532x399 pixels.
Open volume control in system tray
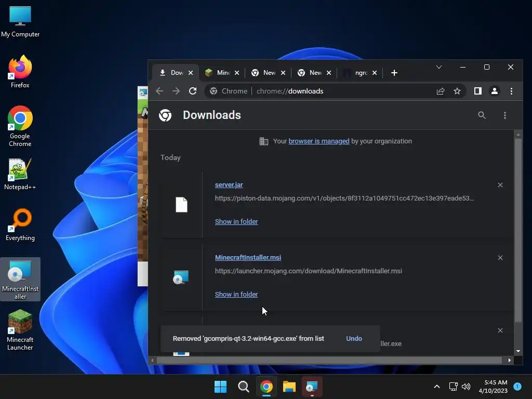466,387
